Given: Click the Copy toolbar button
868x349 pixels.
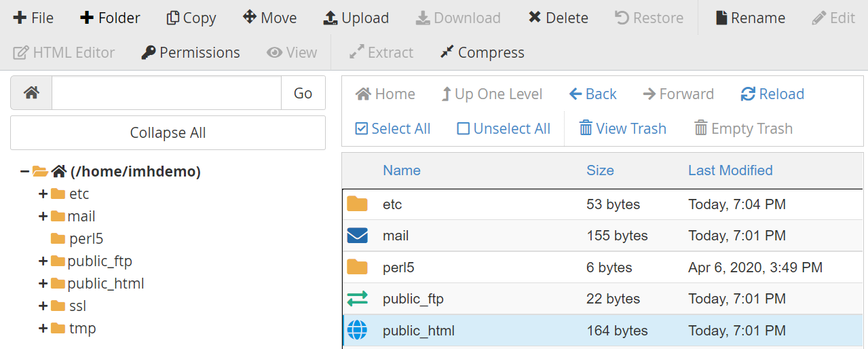Looking at the screenshot, I should pyautogui.click(x=191, y=18).
